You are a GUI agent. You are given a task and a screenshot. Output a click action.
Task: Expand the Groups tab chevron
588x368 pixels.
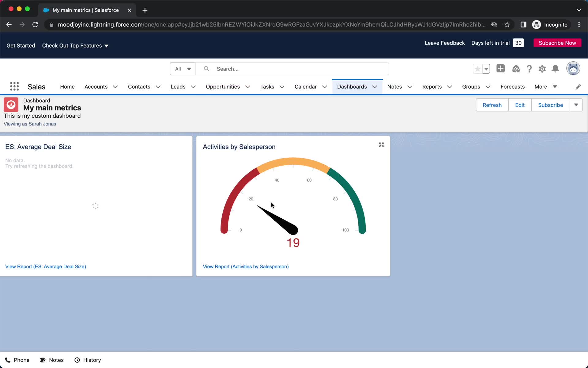pyautogui.click(x=488, y=87)
